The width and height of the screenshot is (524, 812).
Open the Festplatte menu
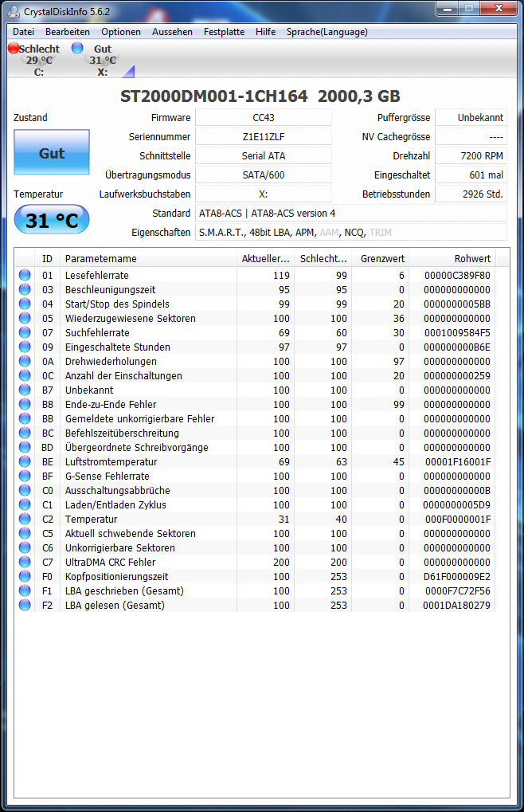[224, 32]
